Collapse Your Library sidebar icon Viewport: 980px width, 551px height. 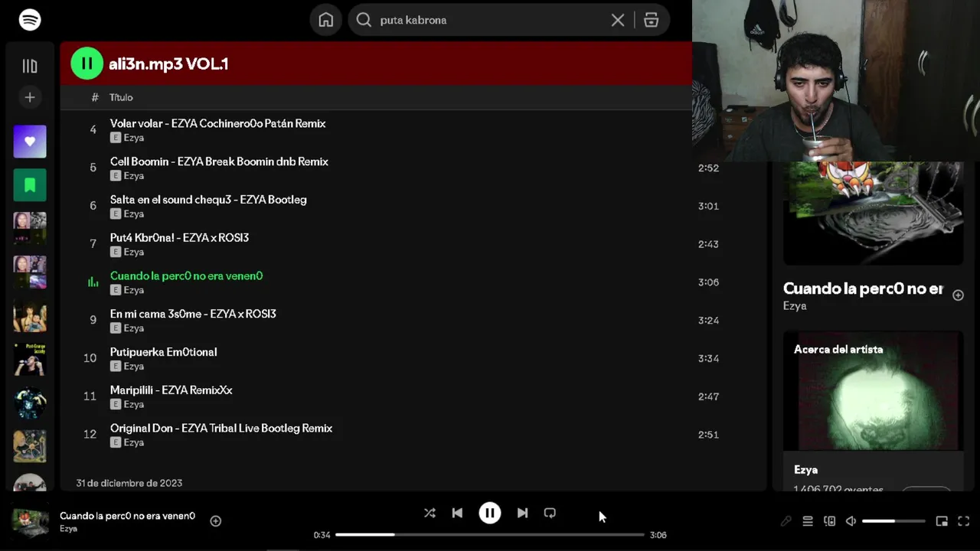[x=30, y=66]
